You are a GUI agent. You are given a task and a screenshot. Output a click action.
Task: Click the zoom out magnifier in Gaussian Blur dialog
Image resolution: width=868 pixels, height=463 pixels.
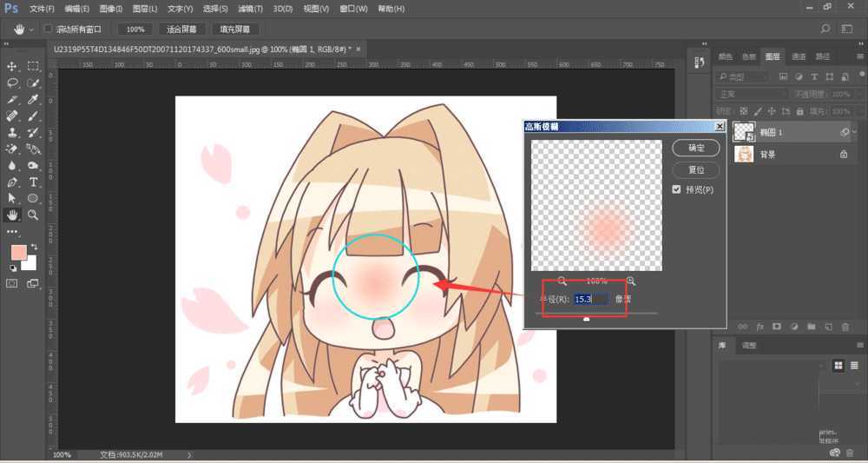pyautogui.click(x=562, y=281)
